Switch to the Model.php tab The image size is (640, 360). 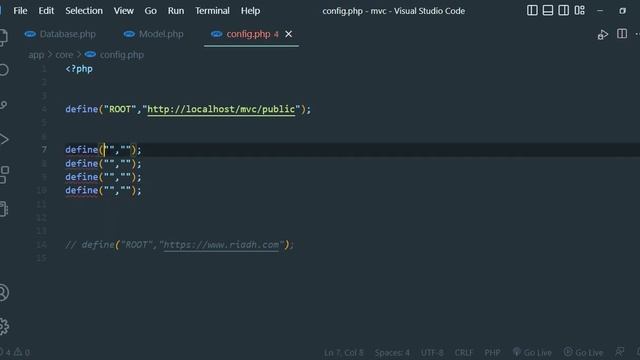[153, 34]
